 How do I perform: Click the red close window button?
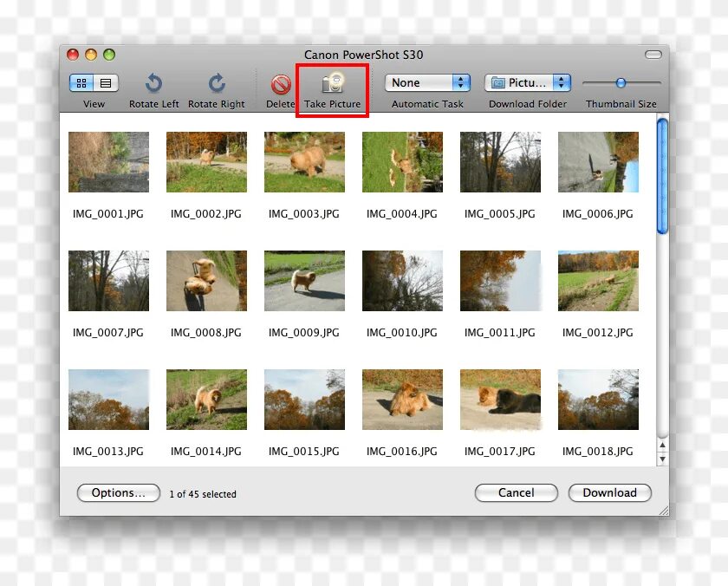coord(73,55)
